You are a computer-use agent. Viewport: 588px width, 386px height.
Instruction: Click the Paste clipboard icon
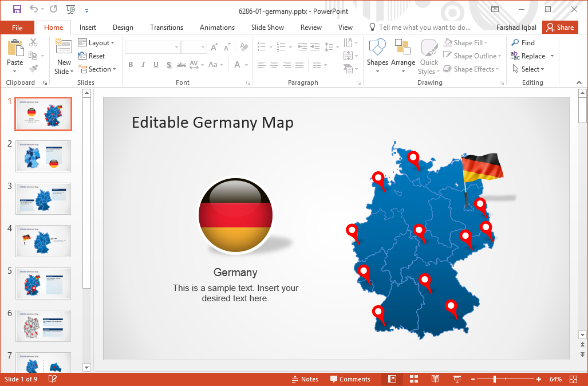[15, 48]
